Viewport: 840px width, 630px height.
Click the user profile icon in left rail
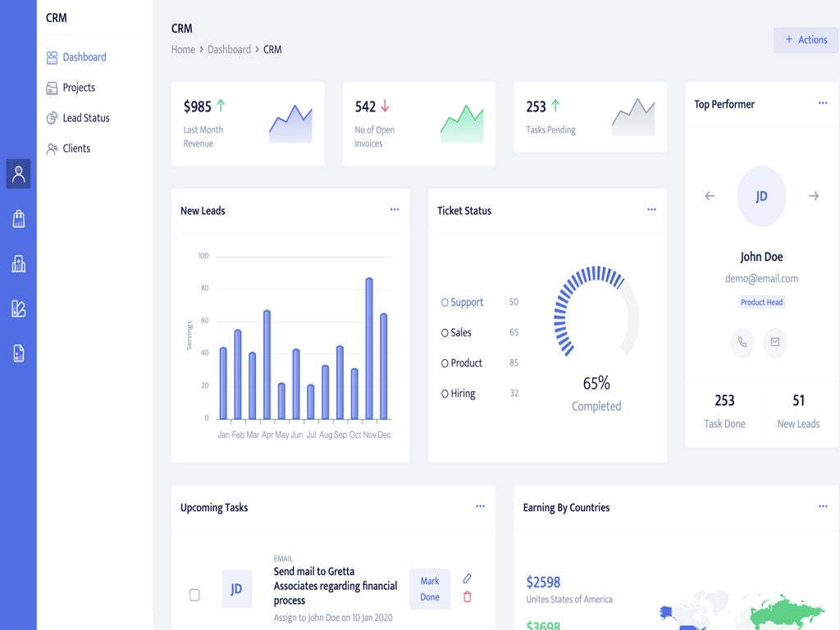(18, 174)
